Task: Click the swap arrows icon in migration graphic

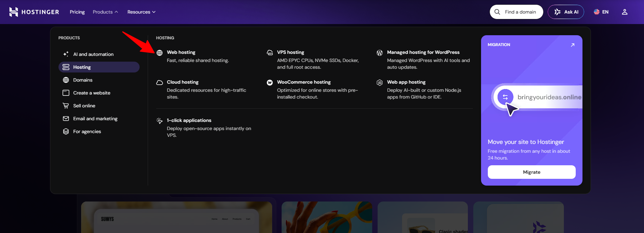Action: click(505, 97)
